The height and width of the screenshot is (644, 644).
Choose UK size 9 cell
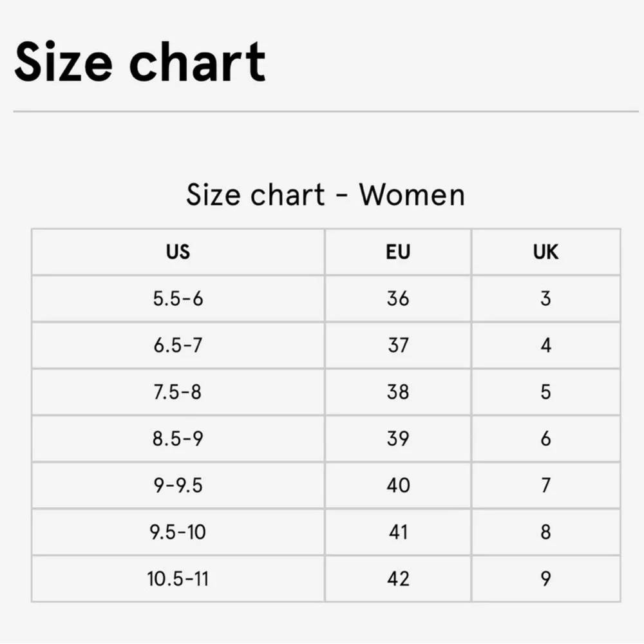click(x=546, y=579)
